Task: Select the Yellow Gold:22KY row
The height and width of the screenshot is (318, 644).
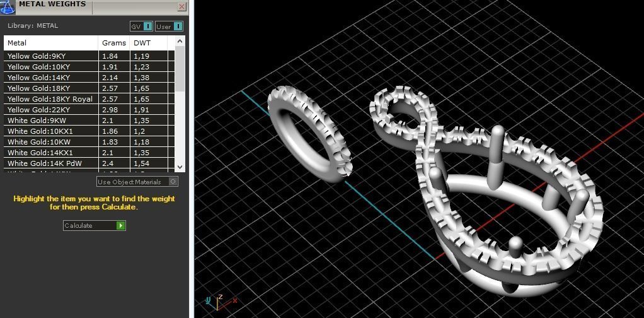Action: pyautogui.click(x=89, y=109)
